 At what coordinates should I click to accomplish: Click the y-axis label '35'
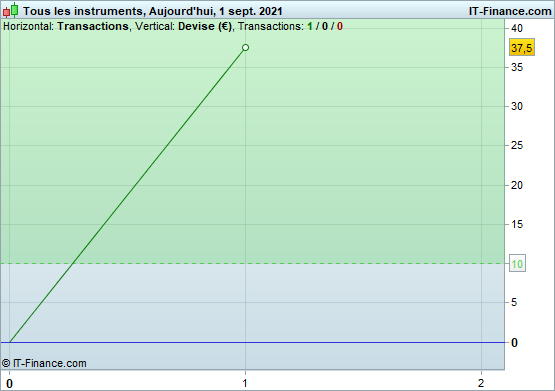(516, 67)
